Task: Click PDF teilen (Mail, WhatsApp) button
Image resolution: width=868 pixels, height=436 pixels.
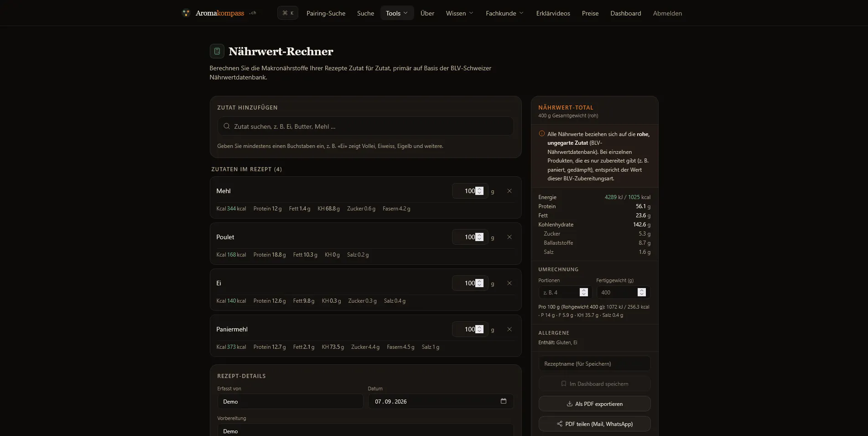Action: [594, 424]
